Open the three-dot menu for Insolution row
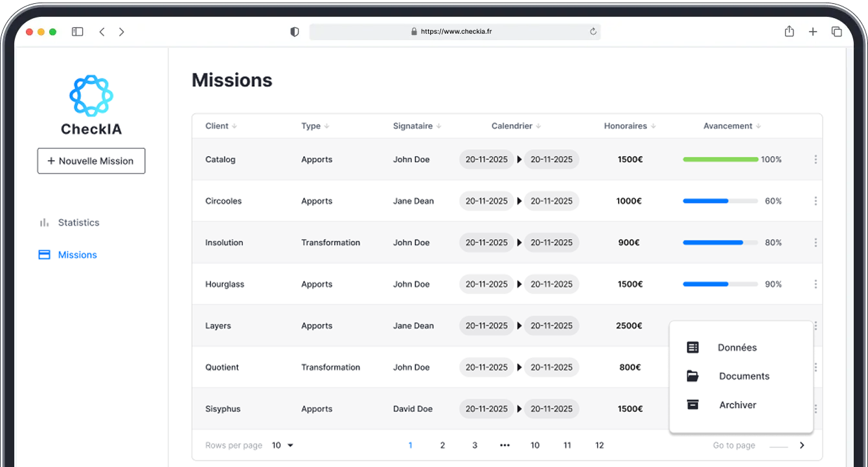868x467 pixels. 815,243
